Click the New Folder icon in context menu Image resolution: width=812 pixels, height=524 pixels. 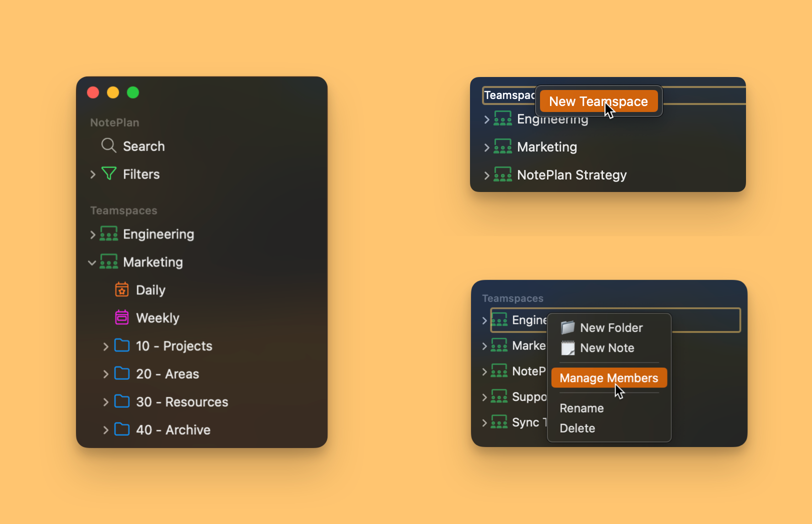point(567,327)
